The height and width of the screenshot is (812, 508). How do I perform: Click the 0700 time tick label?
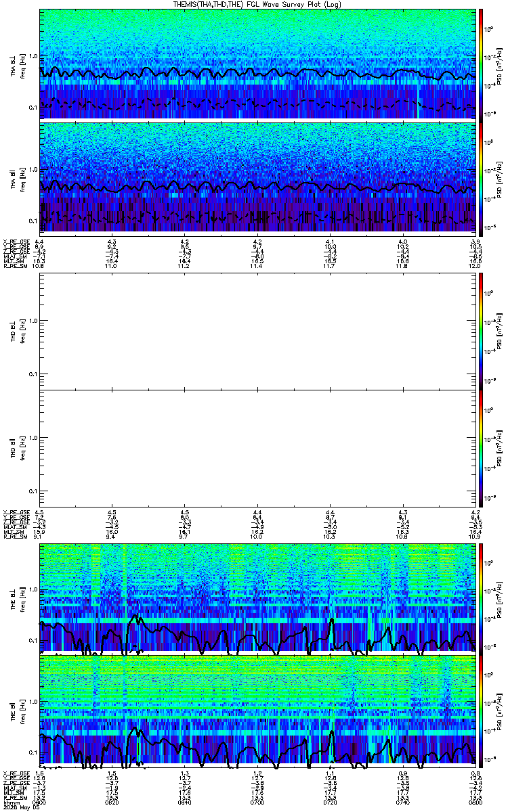257,802
